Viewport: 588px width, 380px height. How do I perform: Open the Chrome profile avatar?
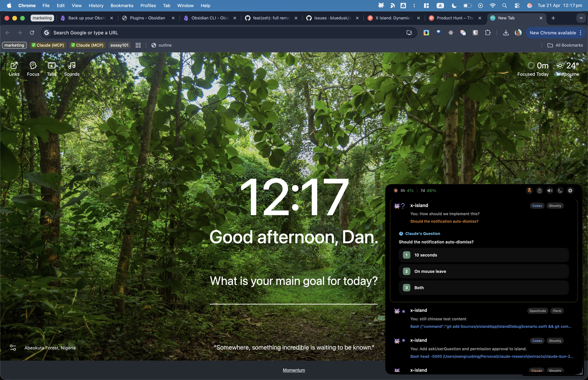click(518, 33)
